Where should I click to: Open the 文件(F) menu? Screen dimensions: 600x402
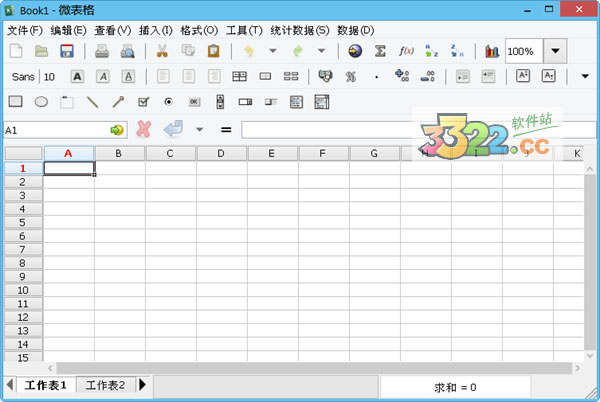25,30
